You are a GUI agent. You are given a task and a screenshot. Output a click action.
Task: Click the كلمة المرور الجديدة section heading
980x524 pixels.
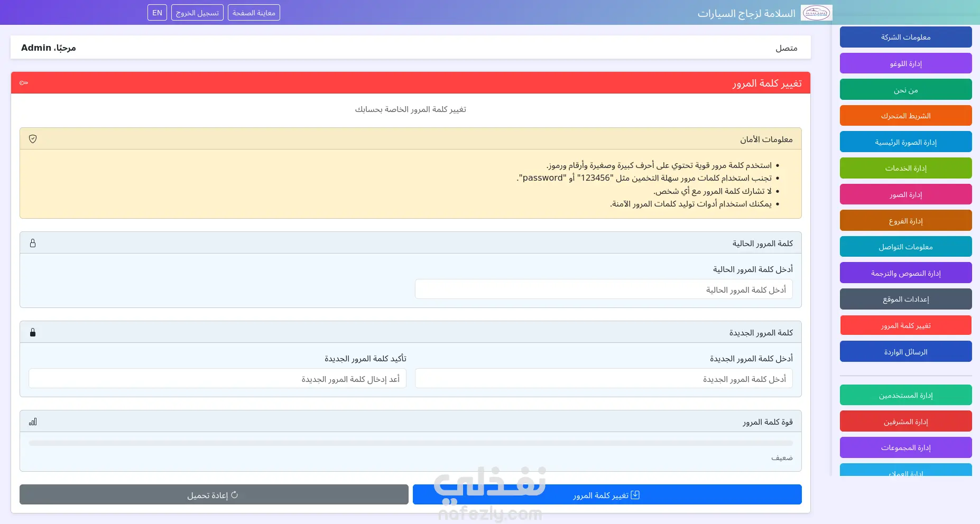[x=761, y=332]
